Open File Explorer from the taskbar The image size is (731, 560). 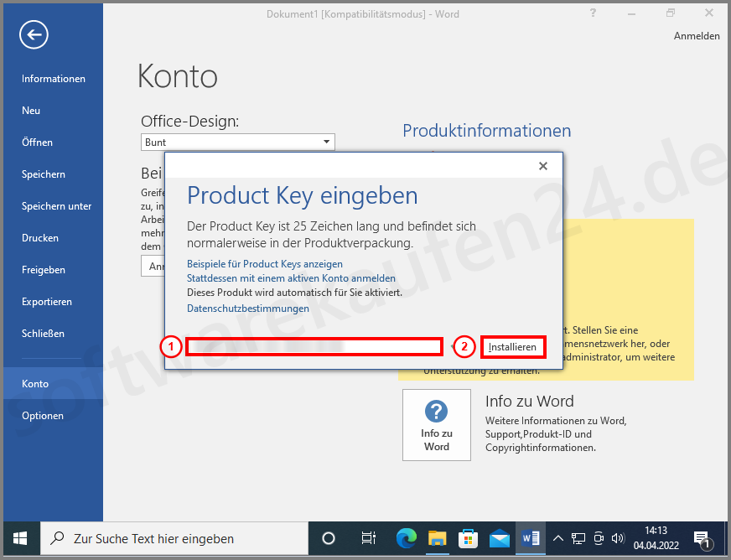(x=437, y=539)
